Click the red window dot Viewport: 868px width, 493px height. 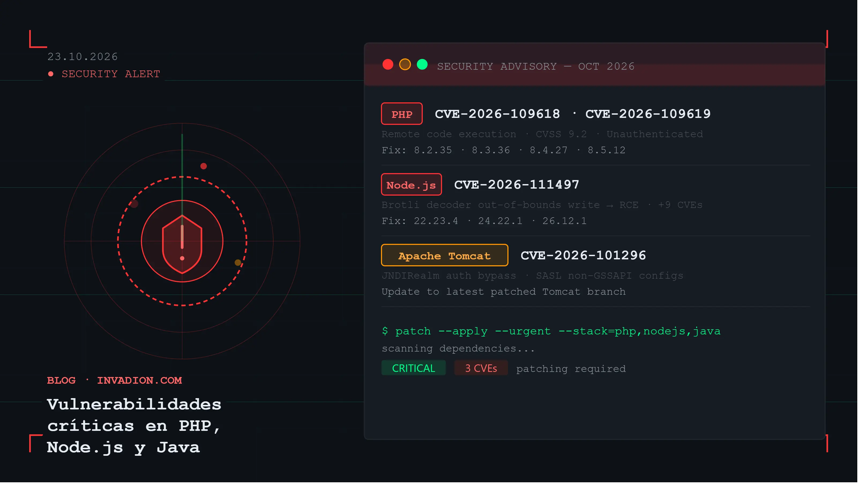[388, 64]
